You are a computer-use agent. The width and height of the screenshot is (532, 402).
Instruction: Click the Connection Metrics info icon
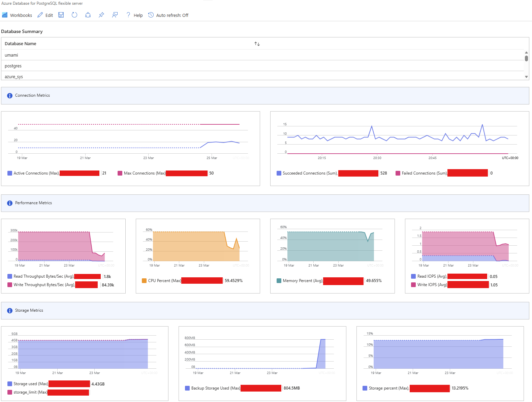pyautogui.click(x=10, y=96)
